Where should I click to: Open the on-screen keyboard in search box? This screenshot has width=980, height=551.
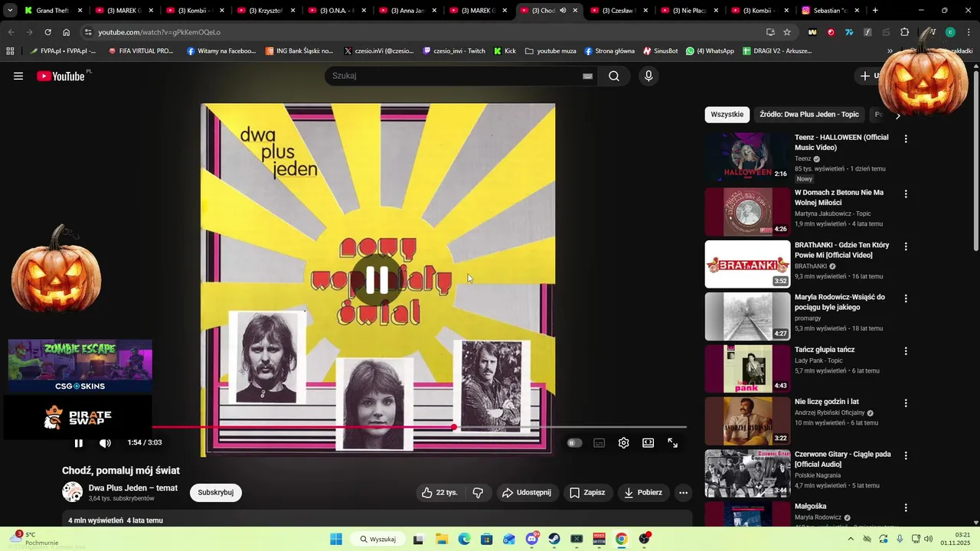coord(587,77)
